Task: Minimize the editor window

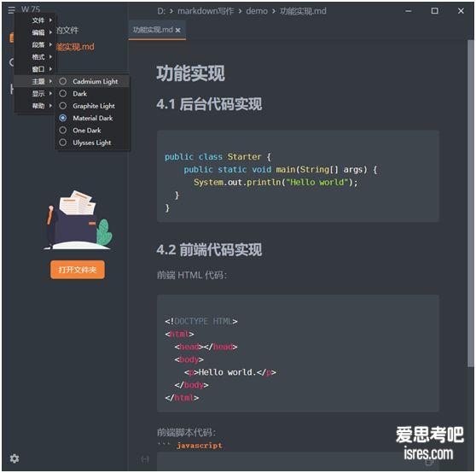Action: pyautogui.click(x=409, y=11)
